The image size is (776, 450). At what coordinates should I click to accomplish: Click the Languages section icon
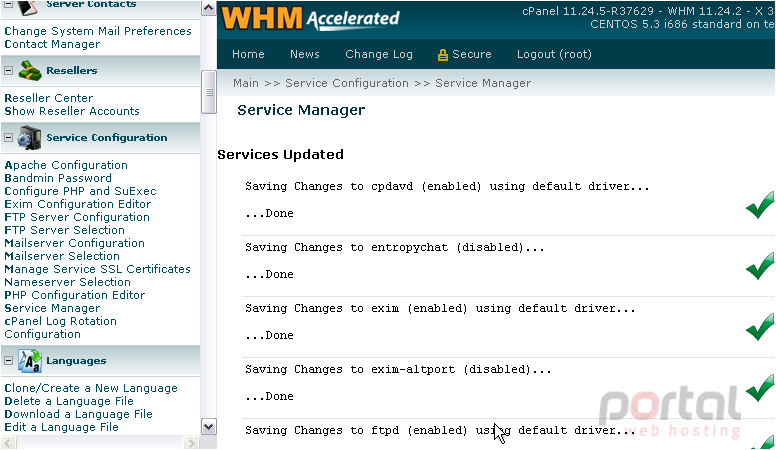[x=30, y=361]
